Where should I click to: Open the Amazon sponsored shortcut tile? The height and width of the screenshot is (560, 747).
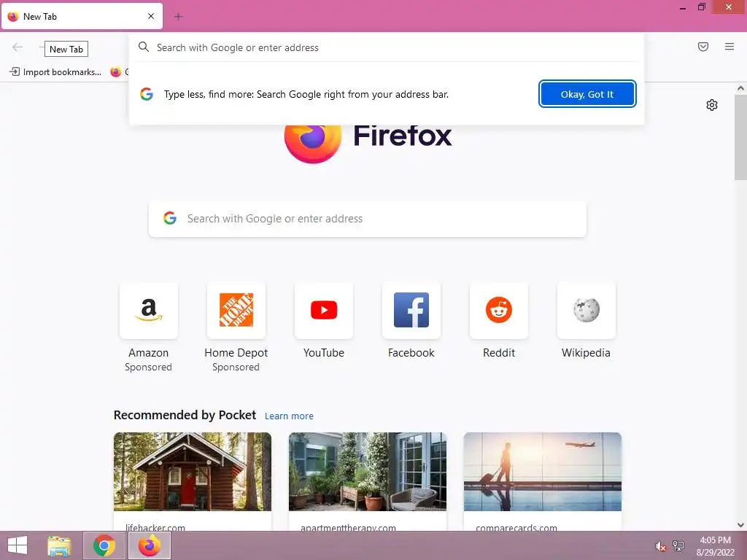tap(149, 311)
